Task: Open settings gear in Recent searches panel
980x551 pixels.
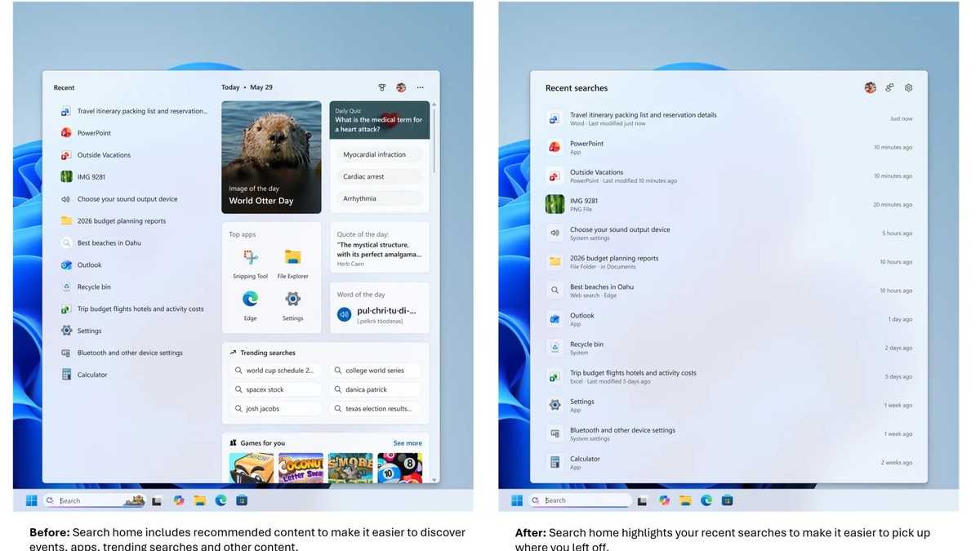Action: [909, 87]
